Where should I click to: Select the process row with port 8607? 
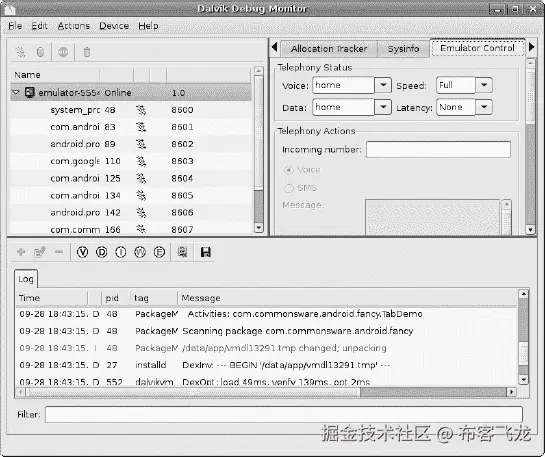point(131,229)
